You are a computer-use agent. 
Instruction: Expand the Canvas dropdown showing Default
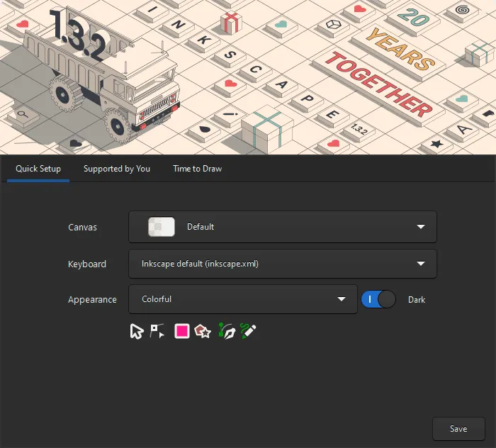pyautogui.click(x=283, y=227)
